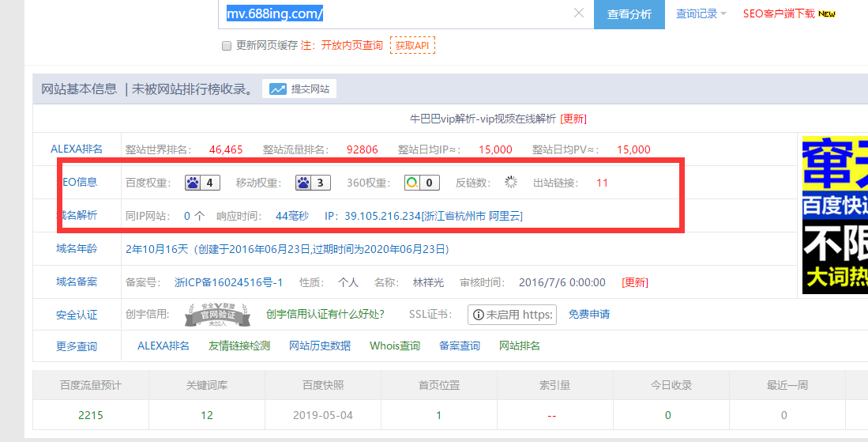Viewport: 868px width, 442px height.
Task: Click the 关键词库 value 12
Action: (x=206, y=415)
